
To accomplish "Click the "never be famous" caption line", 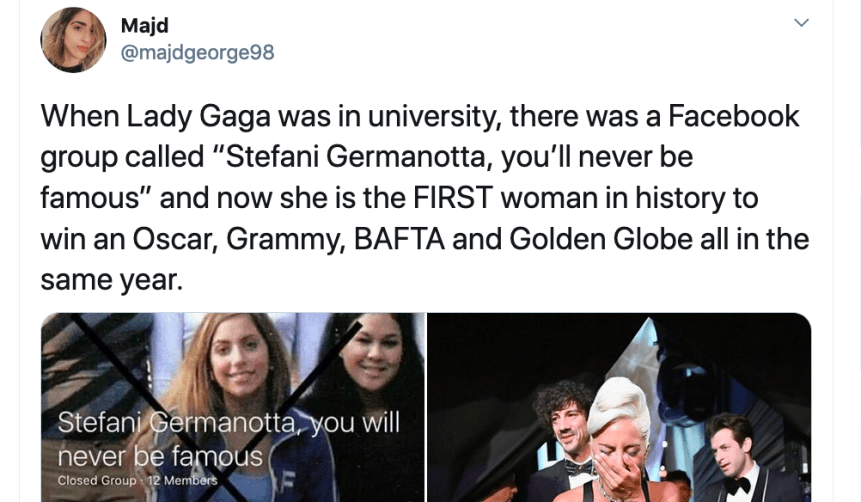I will (x=160, y=456).
